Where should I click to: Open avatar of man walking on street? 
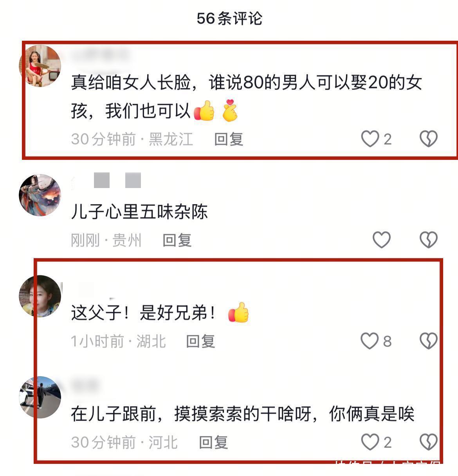pos(40,397)
